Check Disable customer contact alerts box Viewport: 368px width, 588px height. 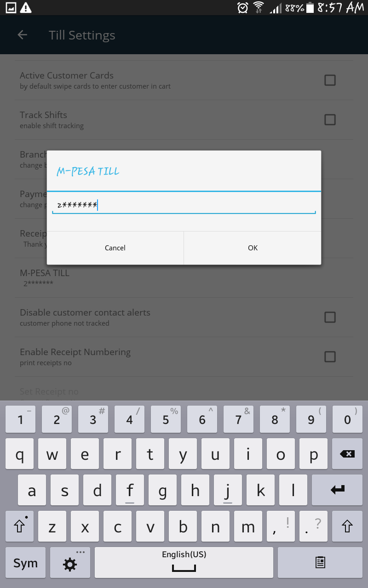click(330, 317)
